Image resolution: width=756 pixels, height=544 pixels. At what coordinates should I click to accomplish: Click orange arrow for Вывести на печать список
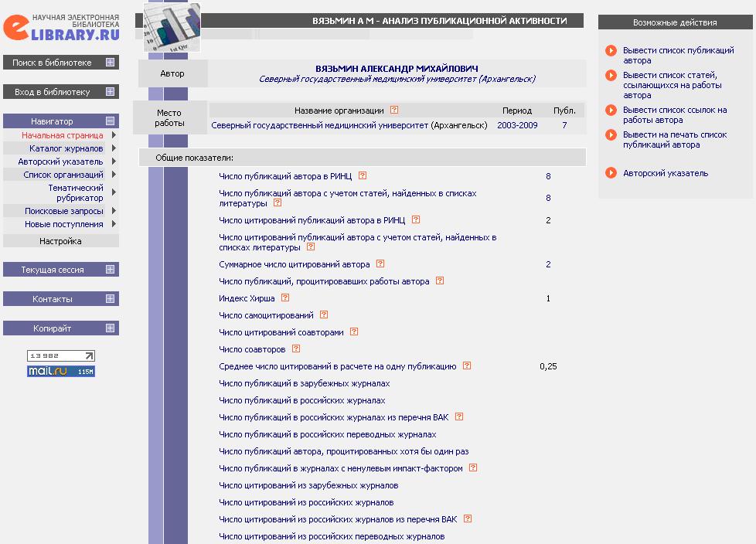point(611,135)
